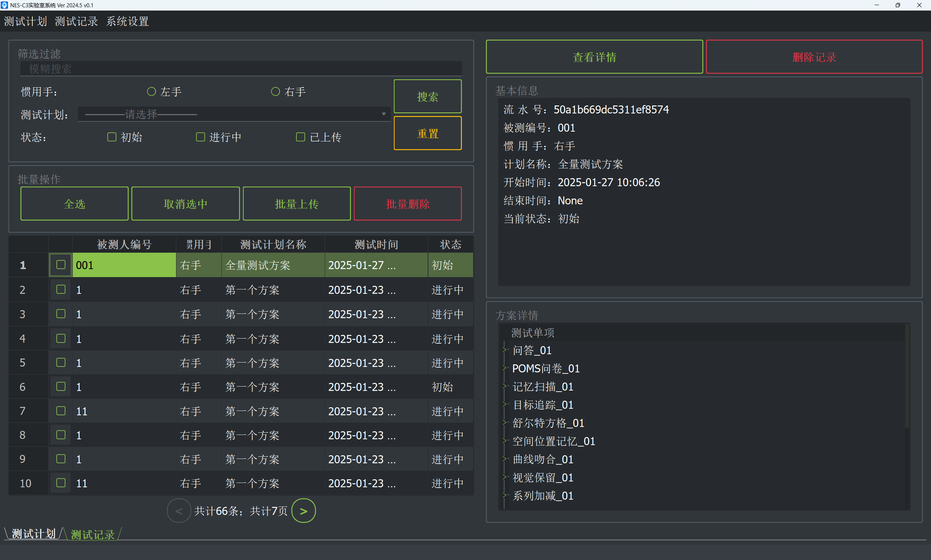Screen dimensions: 931x560
Task: Select the 左手 radio button
Action: (151, 92)
